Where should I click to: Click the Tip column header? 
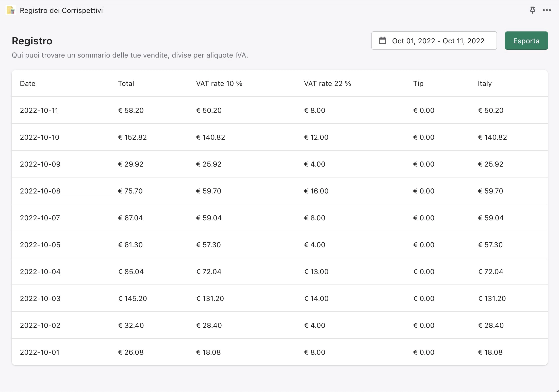(x=418, y=83)
